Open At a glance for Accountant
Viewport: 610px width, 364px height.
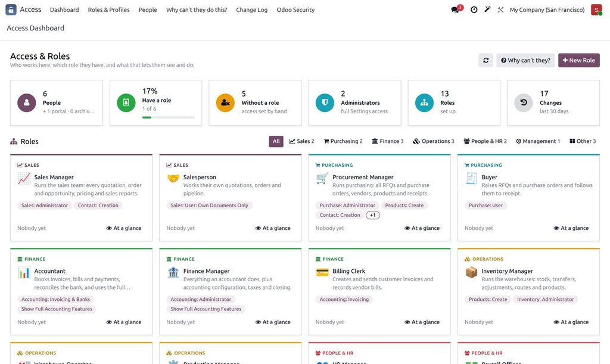[124, 322]
